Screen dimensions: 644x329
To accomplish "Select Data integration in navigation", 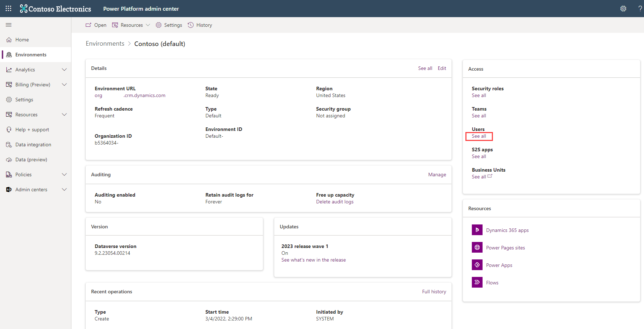I will tap(33, 145).
